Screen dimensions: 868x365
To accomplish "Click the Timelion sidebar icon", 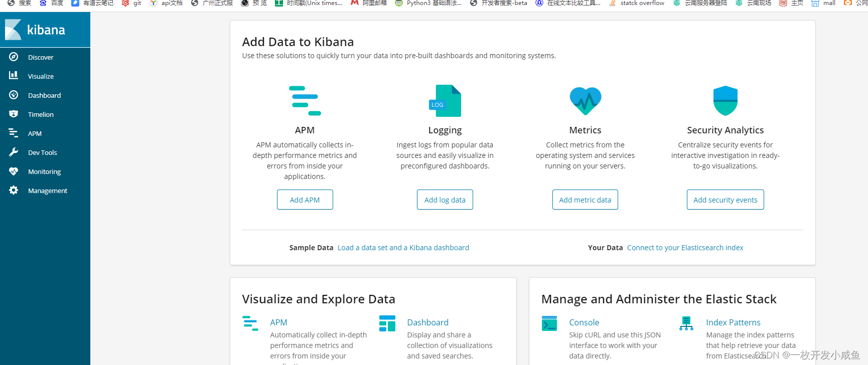I will [x=14, y=114].
